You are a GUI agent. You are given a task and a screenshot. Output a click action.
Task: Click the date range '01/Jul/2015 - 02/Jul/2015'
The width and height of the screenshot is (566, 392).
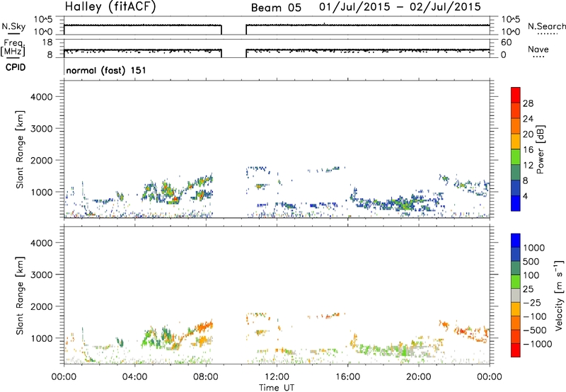400,7
